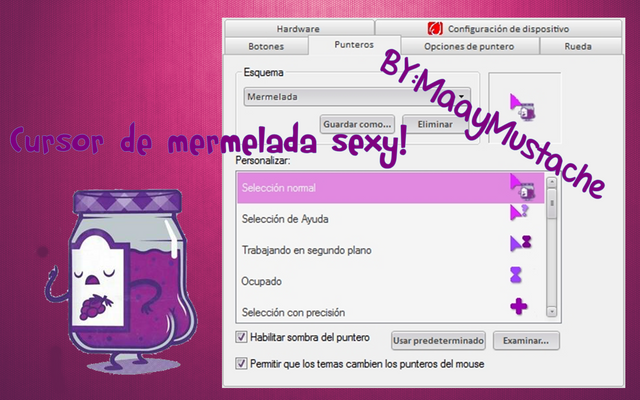Select the Ocupado pointer row
This screenshot has width=640, height=400.
pos(391,281)
